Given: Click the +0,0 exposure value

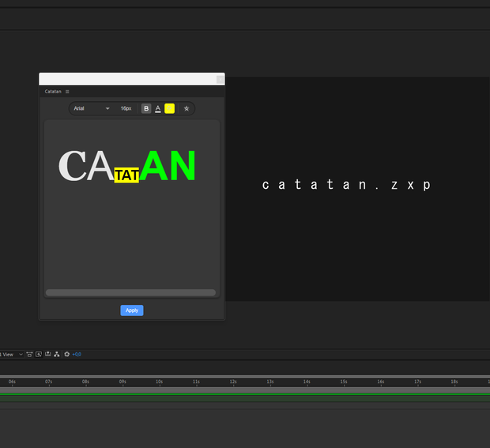Looking at the screenshot, I should pos(77,354).
